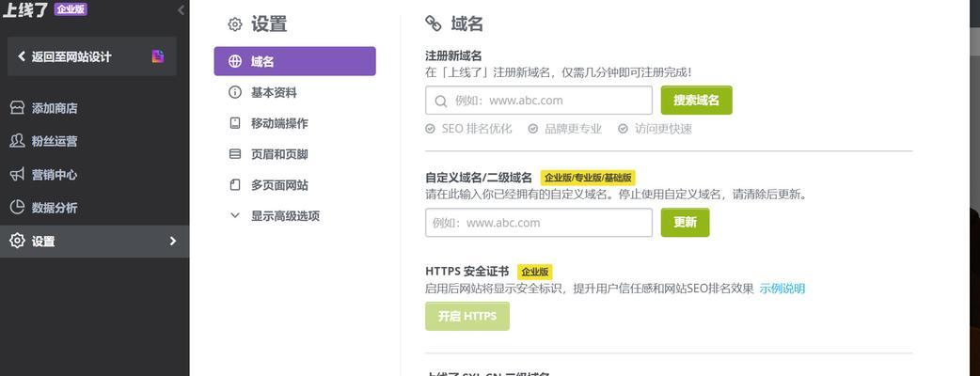Click the pages icon for 多页面网站
Image resolution: width=980 pixels, height=376 pixels.
tap(235, 185)
